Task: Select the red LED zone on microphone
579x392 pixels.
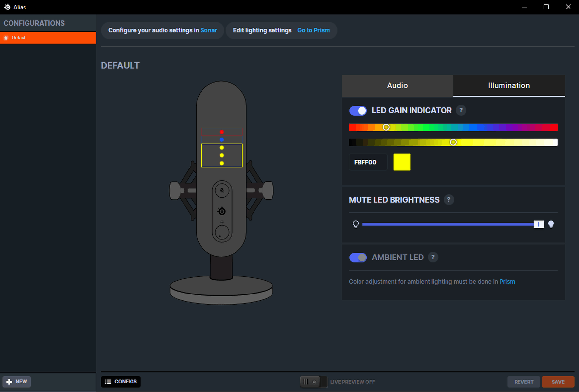Action: 222,132
